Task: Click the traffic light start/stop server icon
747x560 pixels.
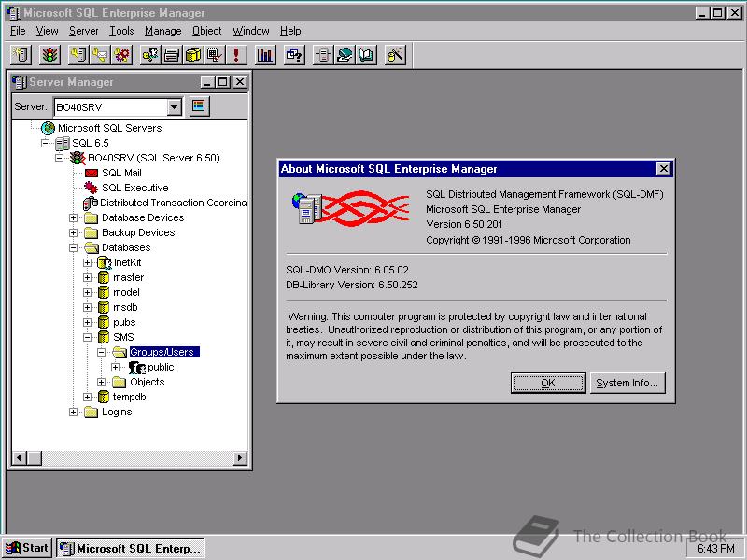Action: pos(49,55)
